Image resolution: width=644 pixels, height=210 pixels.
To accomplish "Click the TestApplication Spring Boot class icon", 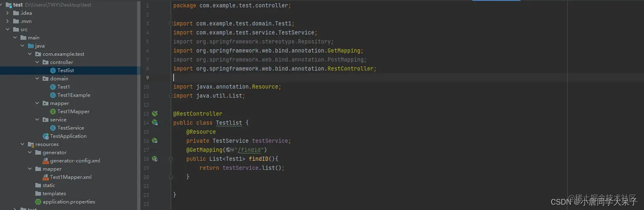I will pos(46,136).
